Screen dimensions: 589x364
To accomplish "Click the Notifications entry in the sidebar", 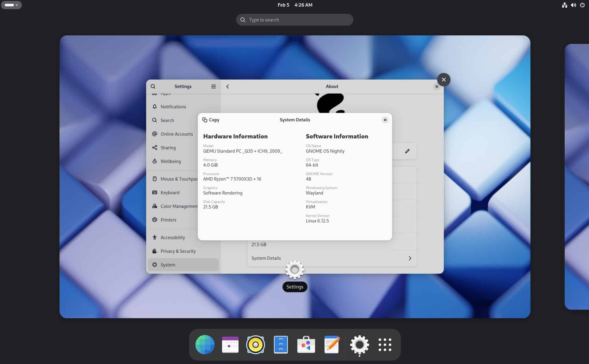I will point(173,106).
